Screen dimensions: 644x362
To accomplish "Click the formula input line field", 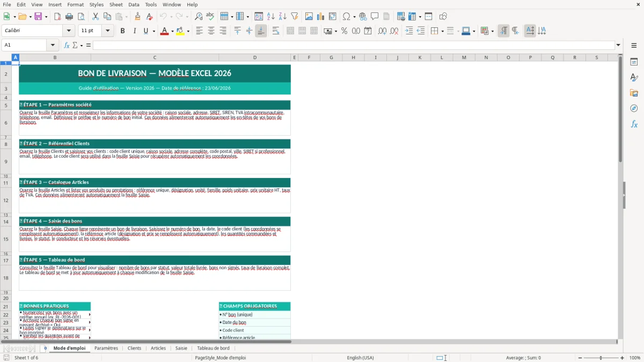I will 354,45.
